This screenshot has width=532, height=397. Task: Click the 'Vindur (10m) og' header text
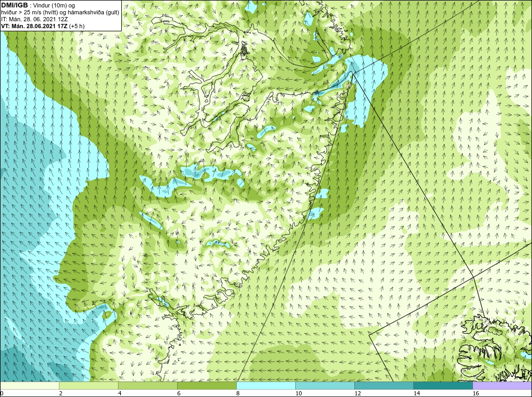click(x=55, y=6)
